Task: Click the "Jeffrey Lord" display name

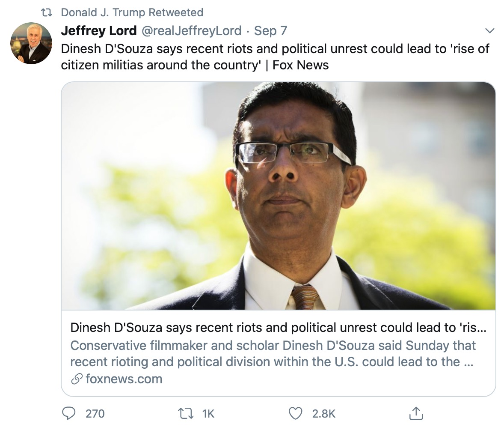Action: pyautogui.click(x=99, y=31)
